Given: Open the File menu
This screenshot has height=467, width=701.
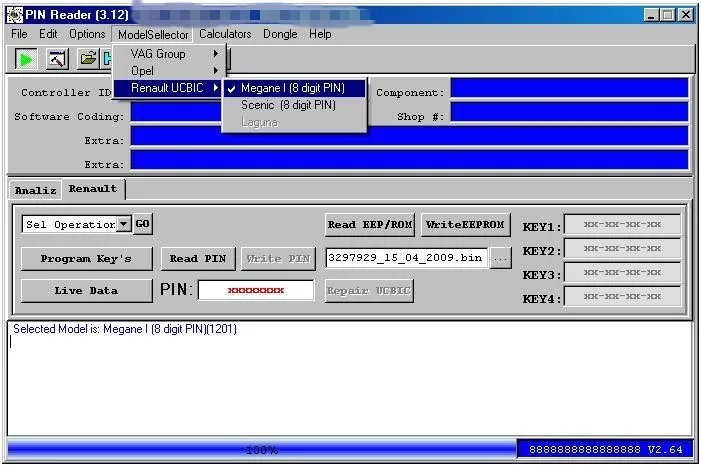Looking at the screenshot, I should (19, 34).
